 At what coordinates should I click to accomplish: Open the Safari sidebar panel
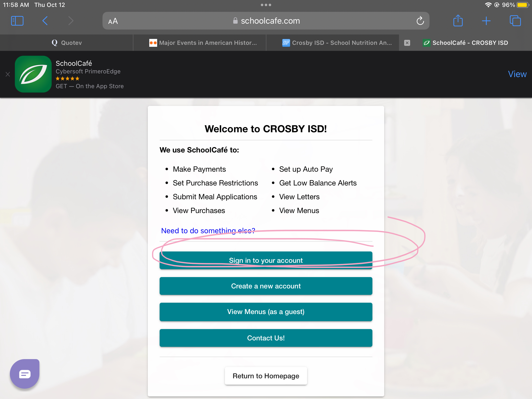pyautogui.click(x=17, y=21)
